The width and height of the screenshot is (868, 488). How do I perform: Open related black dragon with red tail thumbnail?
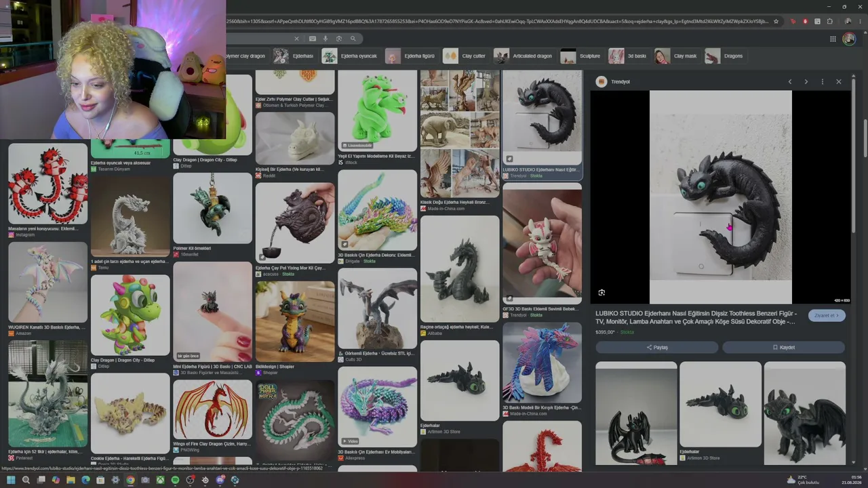(636, 413)
